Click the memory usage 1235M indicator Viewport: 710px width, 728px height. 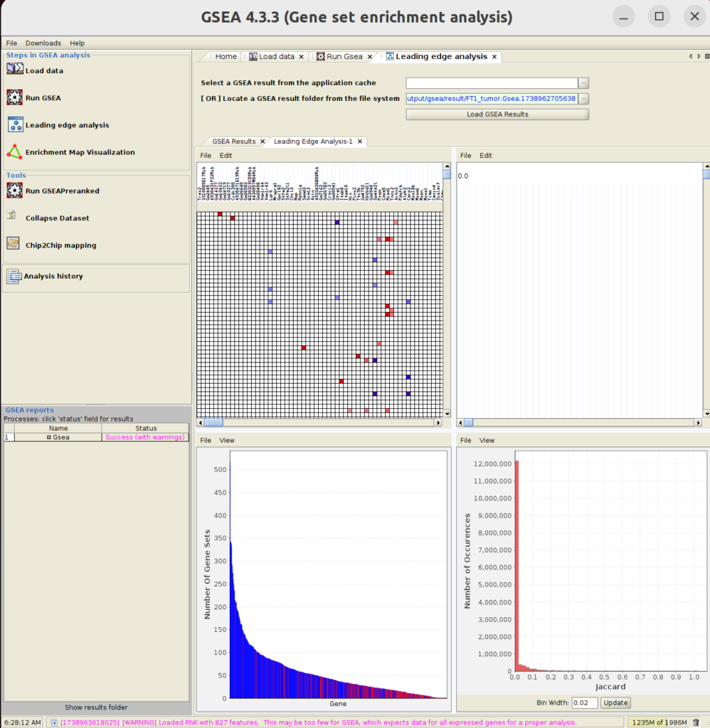(659, 722)
